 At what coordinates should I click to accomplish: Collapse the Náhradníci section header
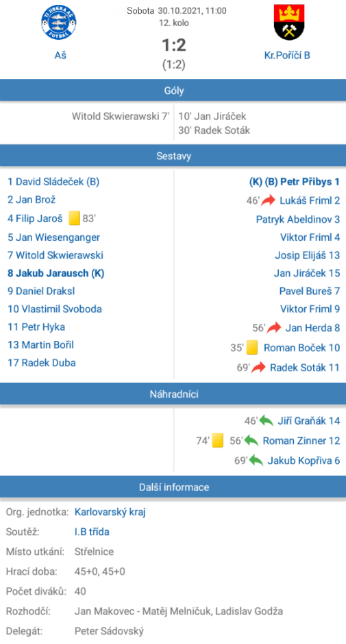point(173,394)
